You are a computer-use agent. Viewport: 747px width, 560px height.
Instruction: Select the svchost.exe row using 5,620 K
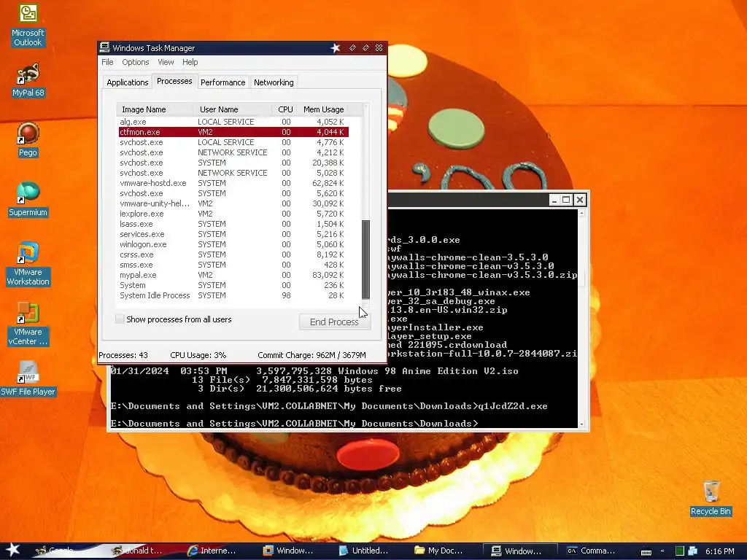[233, 193]
